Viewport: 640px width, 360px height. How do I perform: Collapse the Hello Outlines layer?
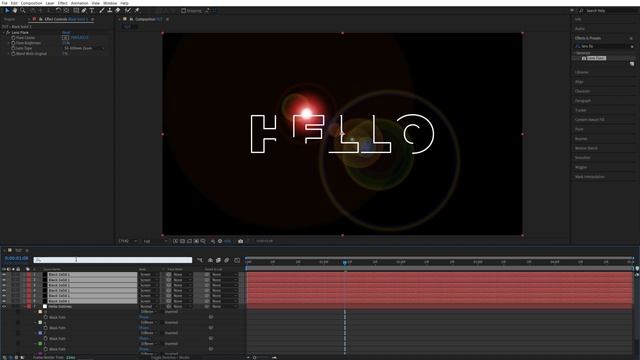(x=25, y=307)
